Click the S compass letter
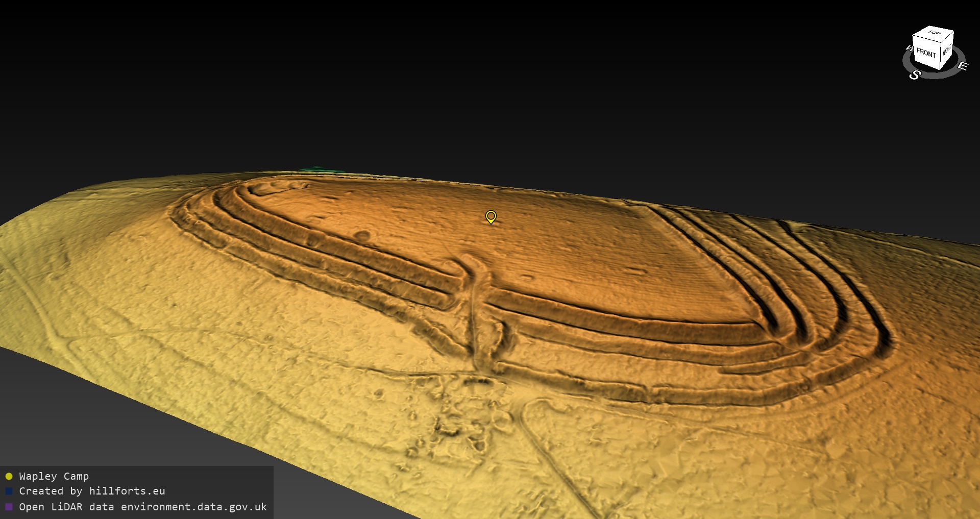Viewport: 980px width, 519px height. [x=915, y=75]
